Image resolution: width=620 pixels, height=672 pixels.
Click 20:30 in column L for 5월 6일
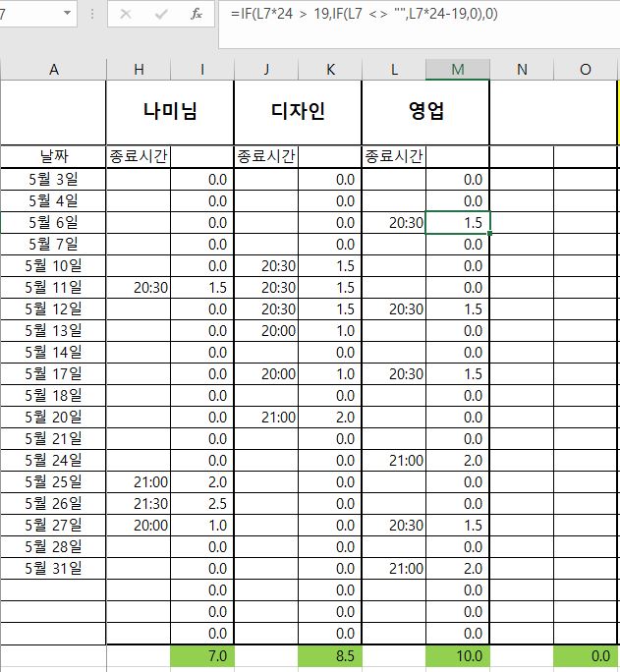pos(394,222)
